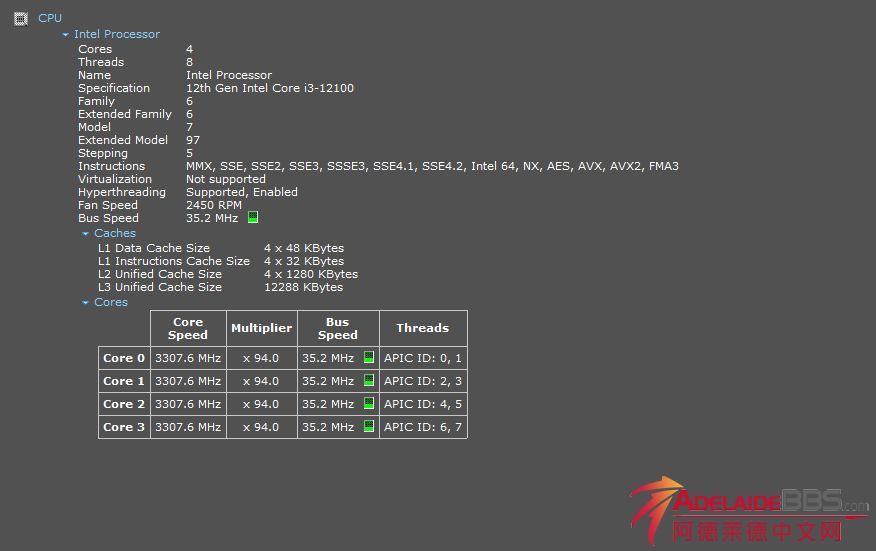Select Core 1 multiplier x 94.0
876x551 pixels.
pos(261,381)
